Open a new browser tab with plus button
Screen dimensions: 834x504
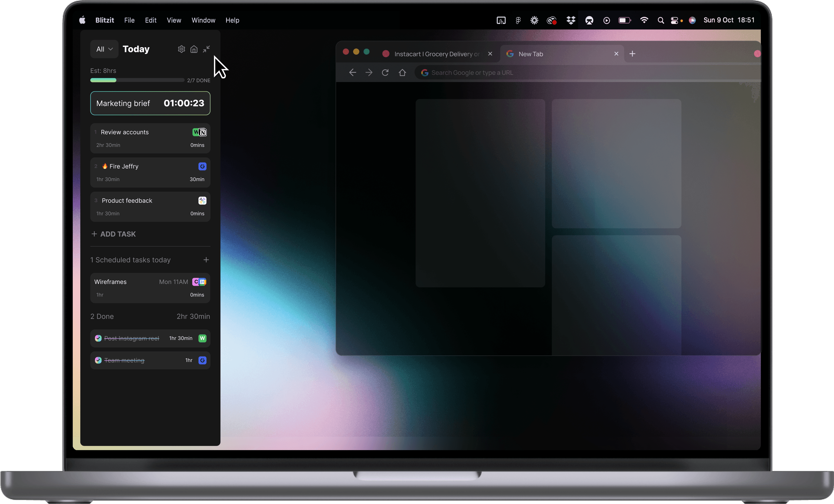[632, 54]
